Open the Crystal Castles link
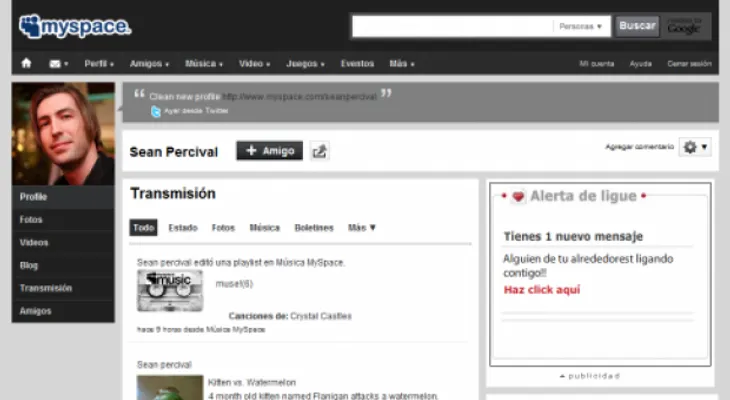 coord(321,316)
